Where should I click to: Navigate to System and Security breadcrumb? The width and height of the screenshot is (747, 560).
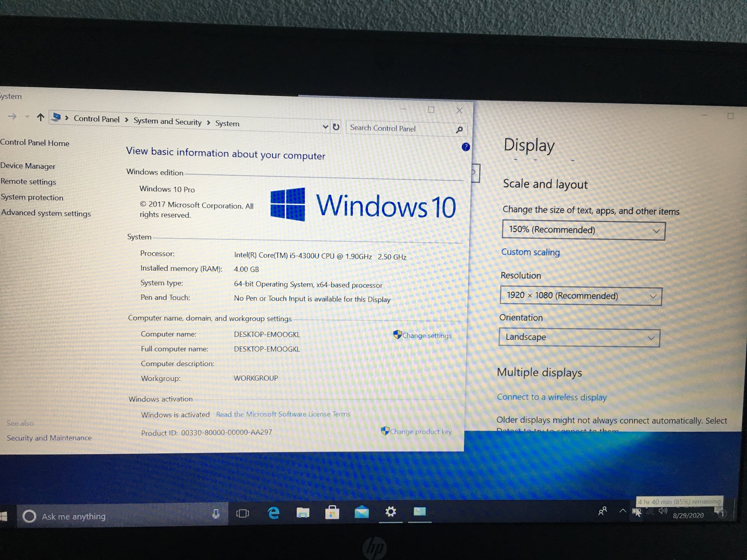point(167,122)
